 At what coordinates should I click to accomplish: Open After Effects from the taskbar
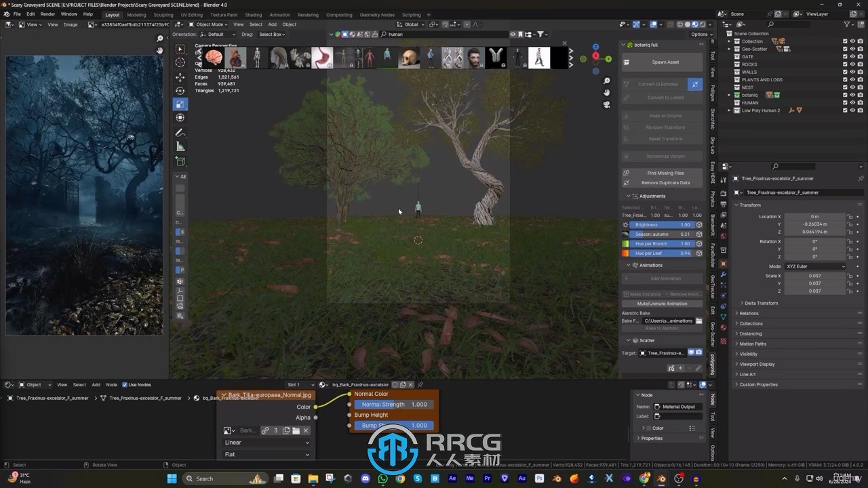[x=452, y=479]
